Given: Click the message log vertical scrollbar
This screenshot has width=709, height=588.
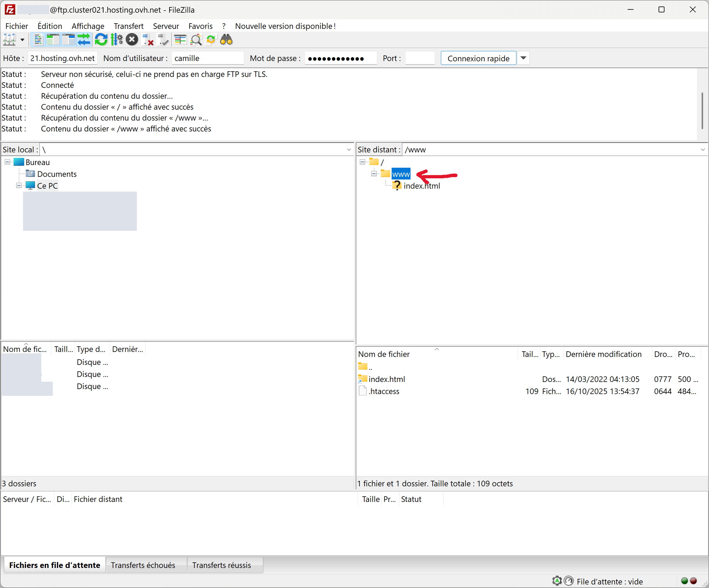Looking at the screenshot, I should 702,111.
